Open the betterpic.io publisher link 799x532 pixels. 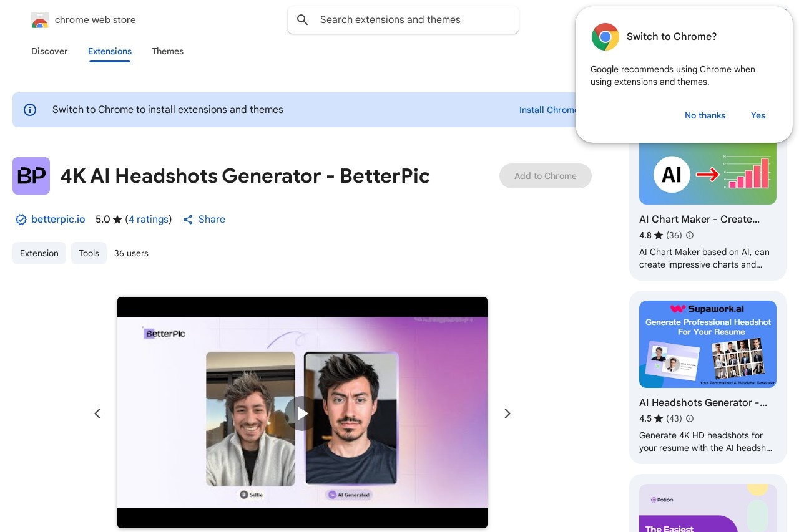coord(58,220)
